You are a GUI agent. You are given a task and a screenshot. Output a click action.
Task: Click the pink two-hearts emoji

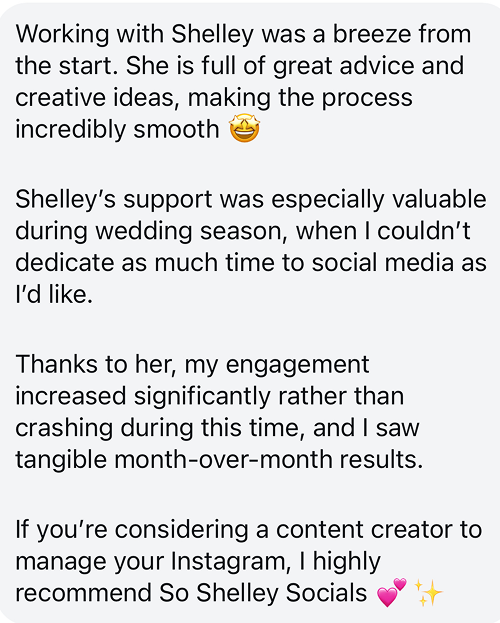point(391,592)
